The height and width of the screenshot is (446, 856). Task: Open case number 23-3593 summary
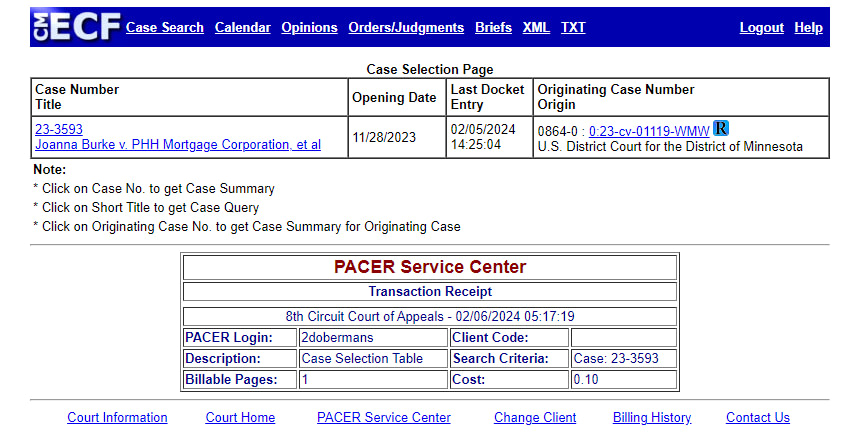pos(59,130)
